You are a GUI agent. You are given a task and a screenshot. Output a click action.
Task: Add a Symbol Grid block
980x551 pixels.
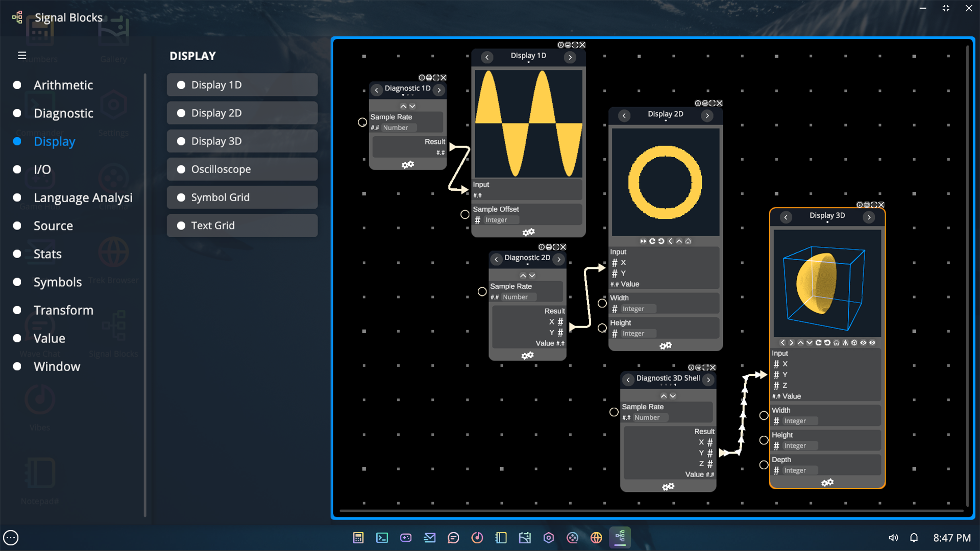pos(242,197)
